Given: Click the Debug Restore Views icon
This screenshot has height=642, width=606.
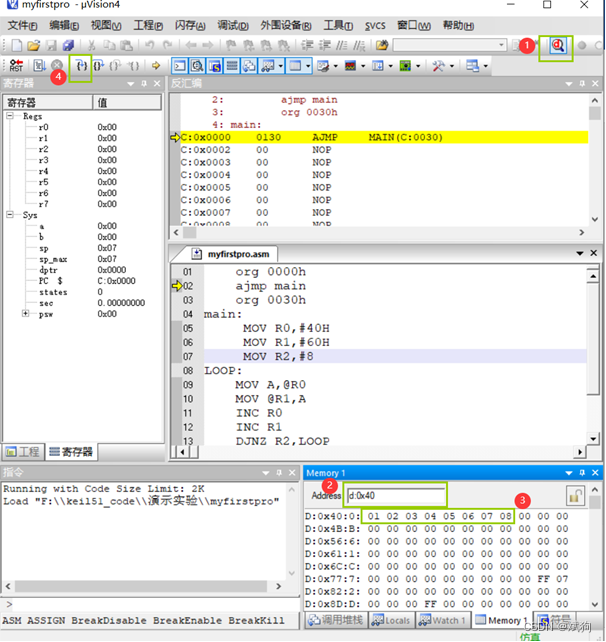Looking at the screenshot, I should coord(473,66).
